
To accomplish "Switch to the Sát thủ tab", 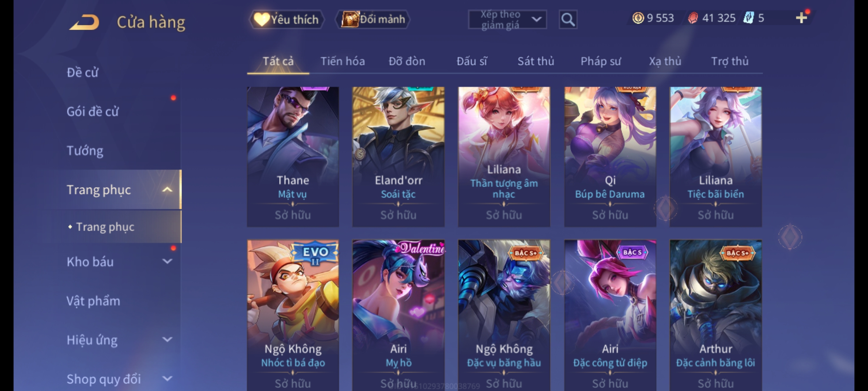I will click(536, 61).
